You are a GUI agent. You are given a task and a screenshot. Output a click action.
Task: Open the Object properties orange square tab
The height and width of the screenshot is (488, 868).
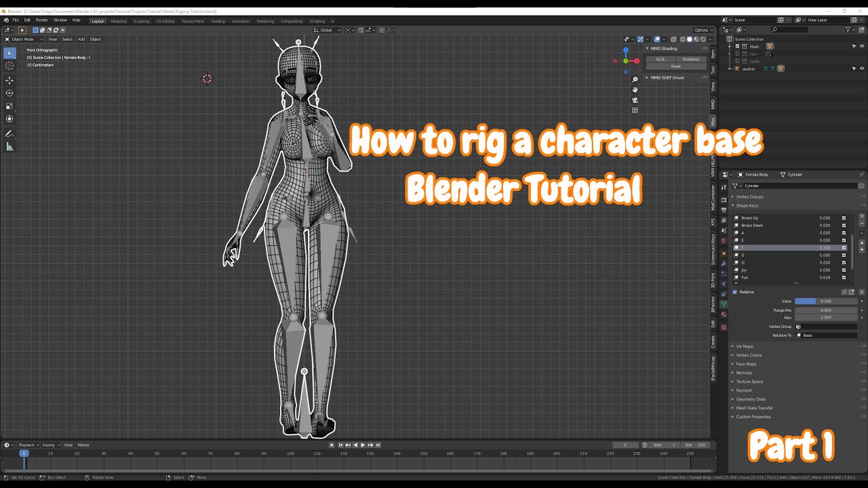pos(724,253)
